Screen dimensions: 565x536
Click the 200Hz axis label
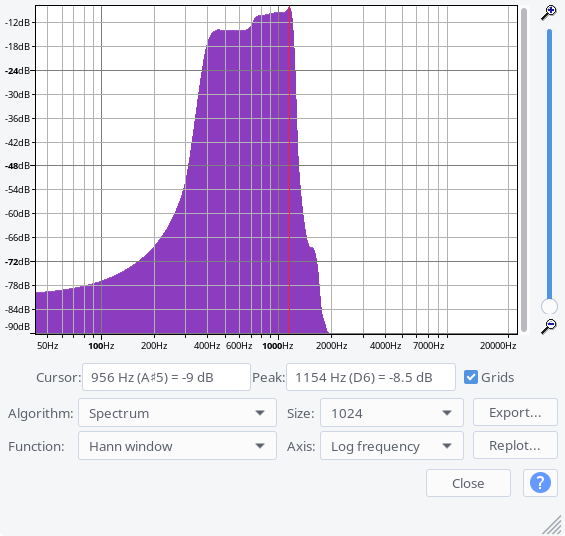pyautogui.click(x=154, y=346)
